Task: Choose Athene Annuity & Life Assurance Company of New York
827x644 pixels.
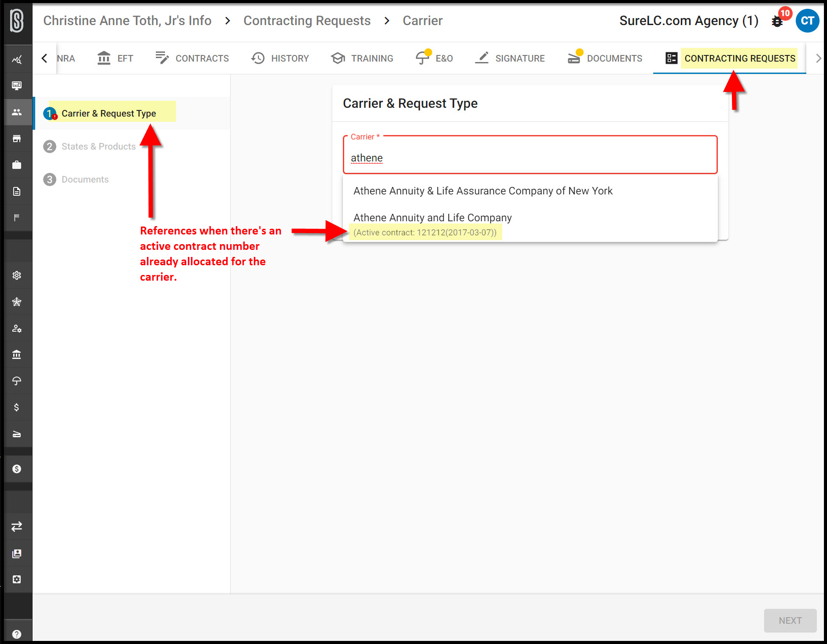Action: 530,191
